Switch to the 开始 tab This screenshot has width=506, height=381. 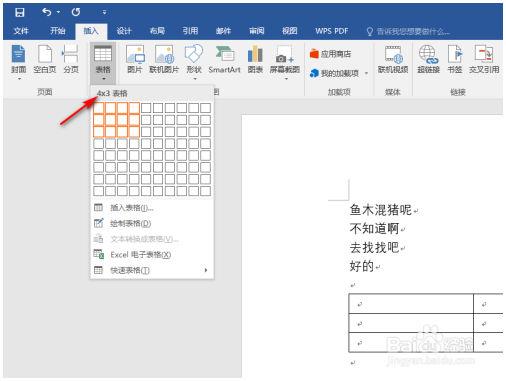click(x=57, y=31)
